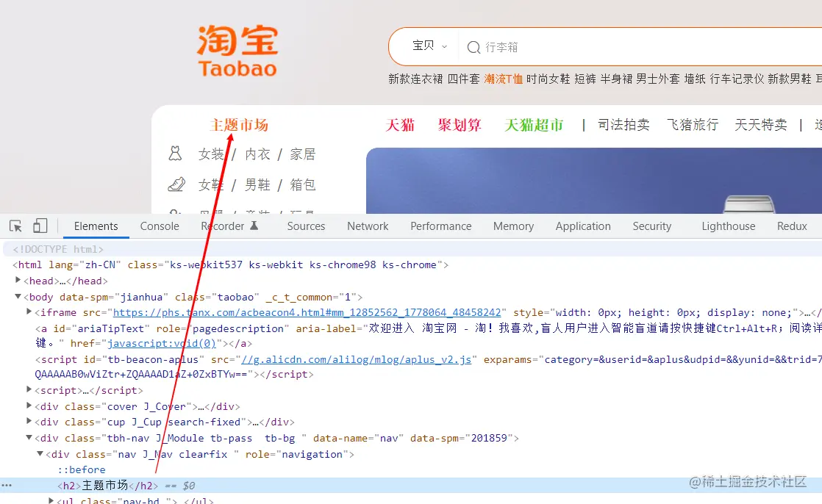Select the highlighted h2 主题市场 row

(x=411, y=486)
